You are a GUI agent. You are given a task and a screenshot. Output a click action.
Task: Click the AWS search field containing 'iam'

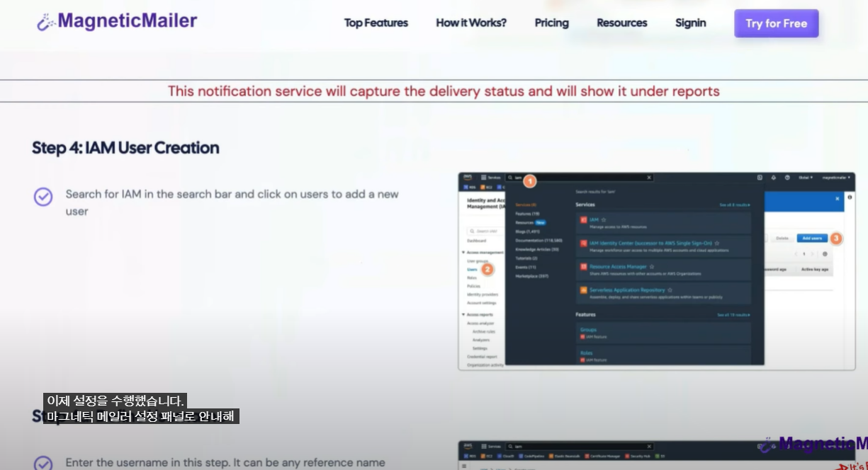coord(579,178)
